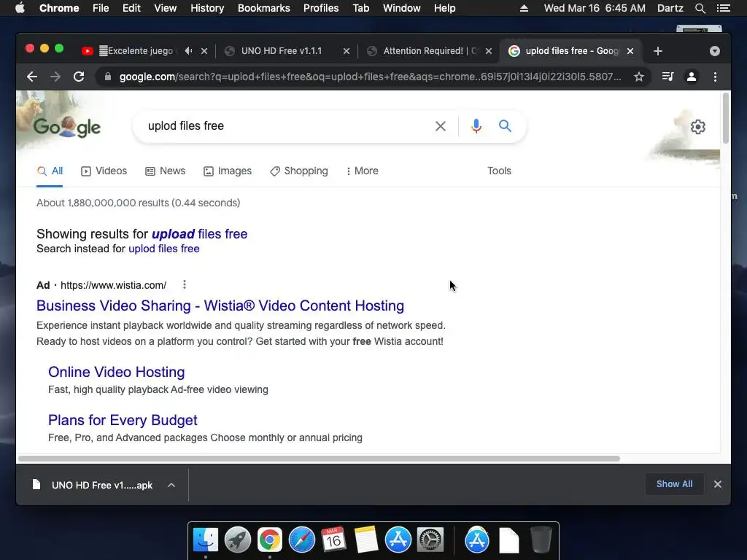This screenshot has height=560, width=747.
Task: Clear the search box with the X
Action: pos(440,126)
